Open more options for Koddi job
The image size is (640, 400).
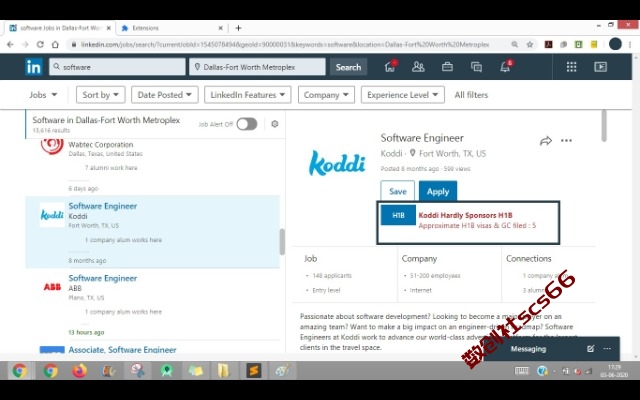[x=566, y=141]
